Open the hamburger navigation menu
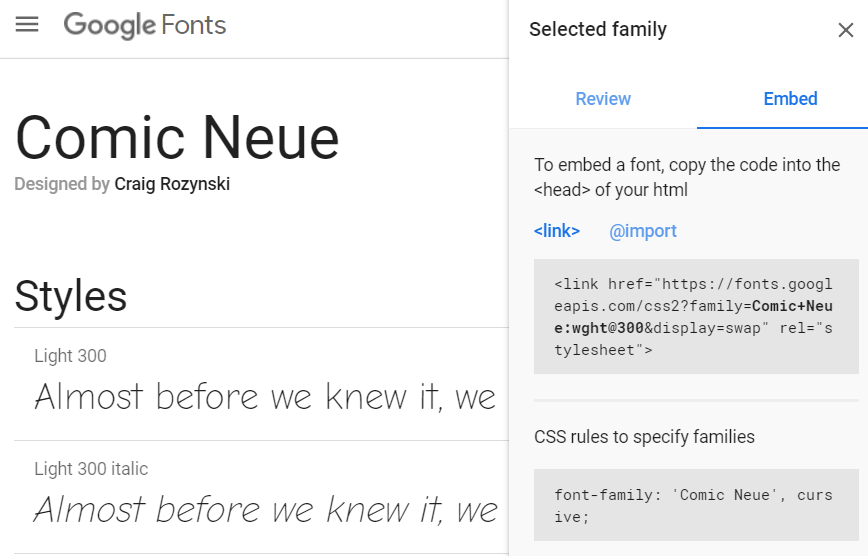 pos(27,24)
